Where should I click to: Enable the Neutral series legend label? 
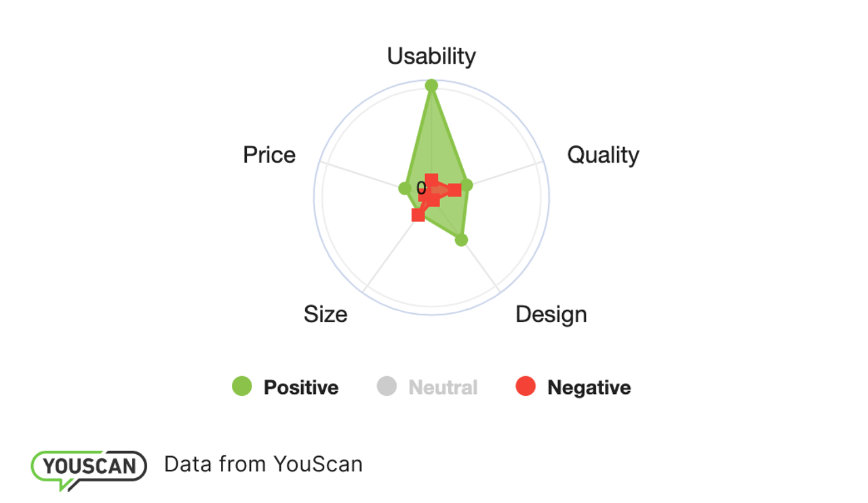tap(443, 388)
